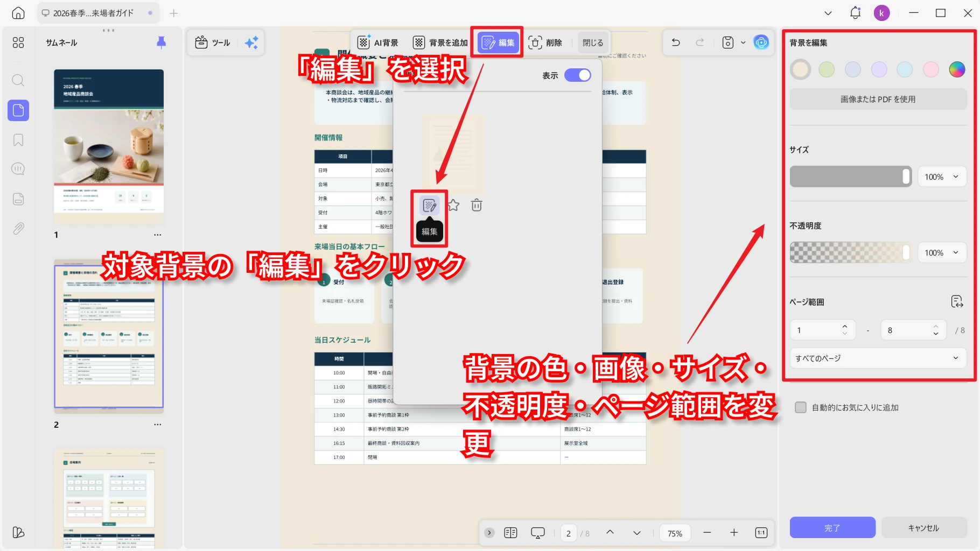Delete the background with trash icon

tap(477, 205)
